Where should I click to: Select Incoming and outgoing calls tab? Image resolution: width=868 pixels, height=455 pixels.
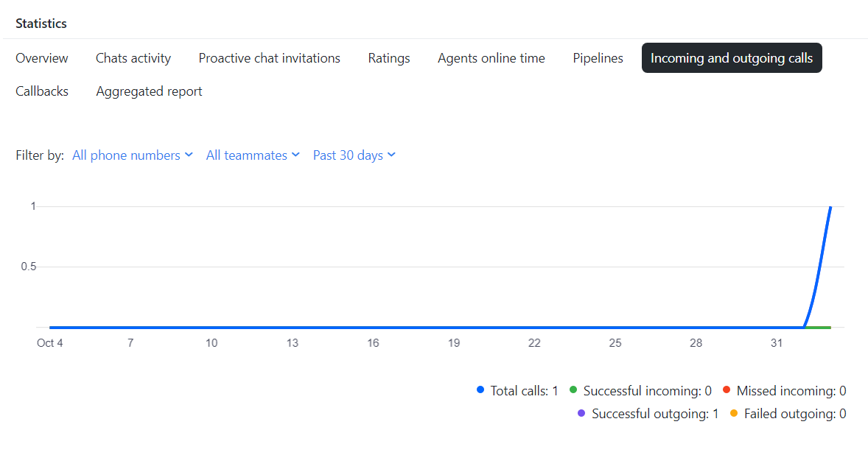point(732,58)
